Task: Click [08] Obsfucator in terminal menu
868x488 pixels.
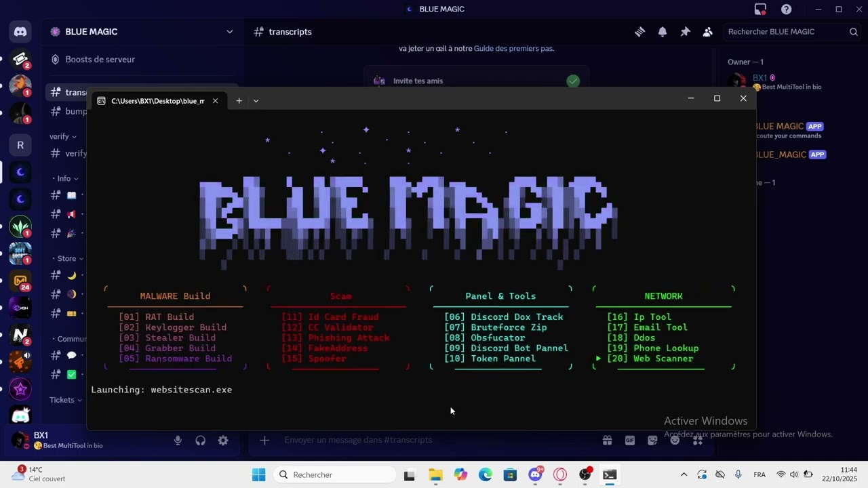Action: [485, 338]
